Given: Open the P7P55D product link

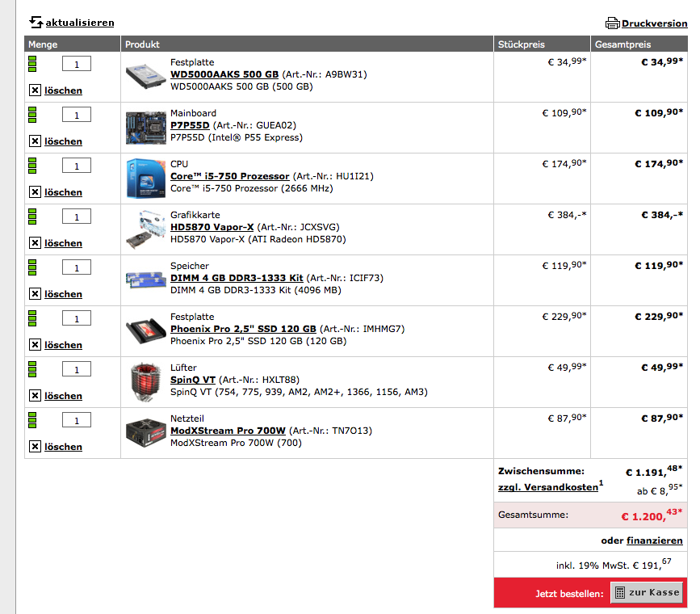Looking at the screenshot, I should 190,125.
